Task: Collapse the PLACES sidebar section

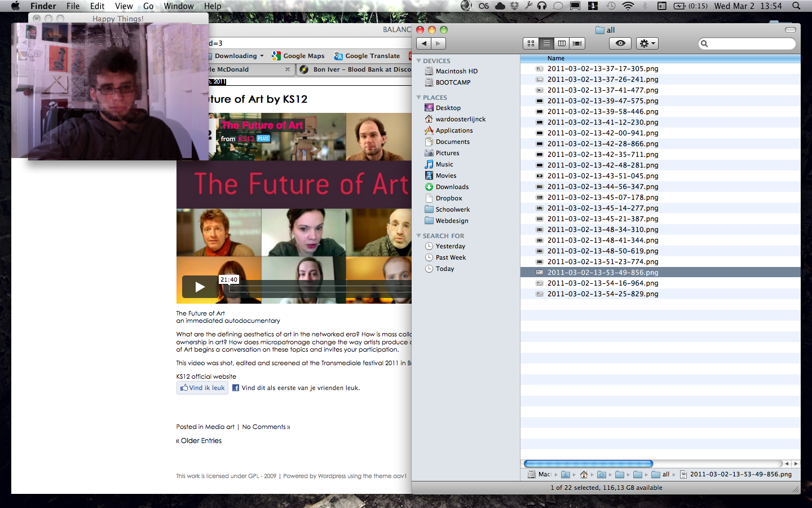Action: (419, 98)
